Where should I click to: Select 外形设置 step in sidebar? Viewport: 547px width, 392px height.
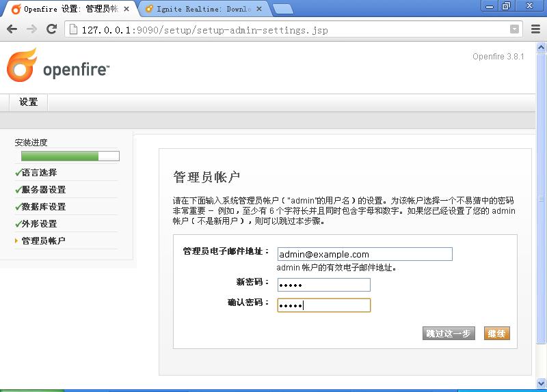[x=39, y=224]
